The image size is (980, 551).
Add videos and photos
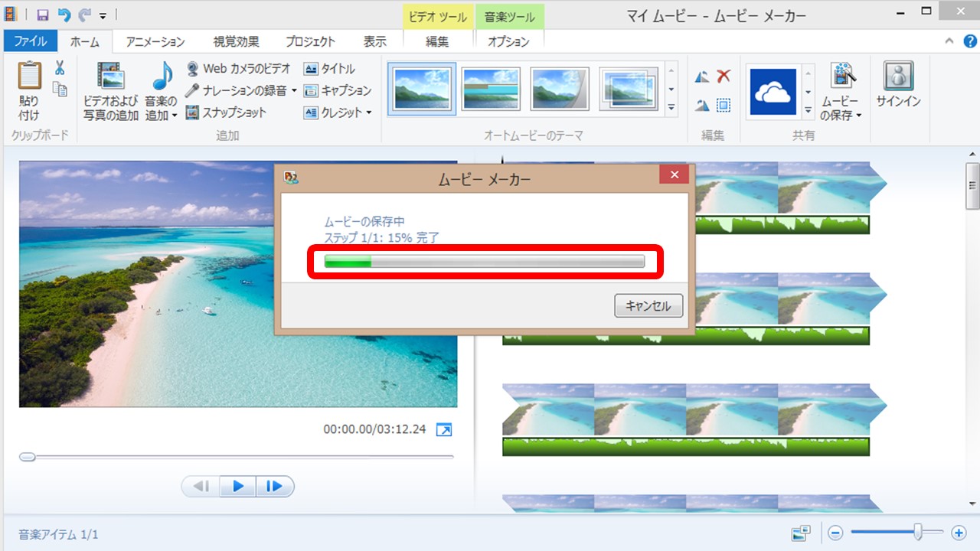111,92
